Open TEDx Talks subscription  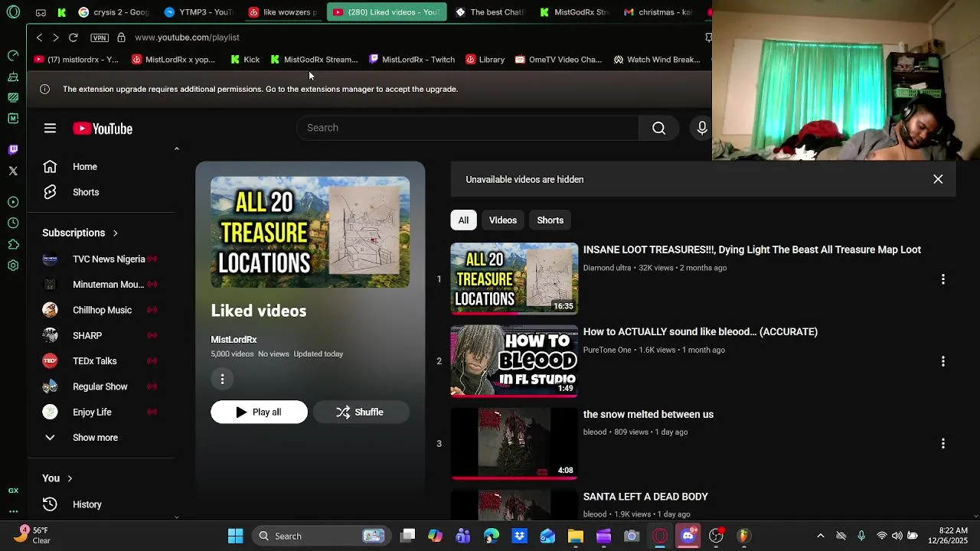pos(101,361)
